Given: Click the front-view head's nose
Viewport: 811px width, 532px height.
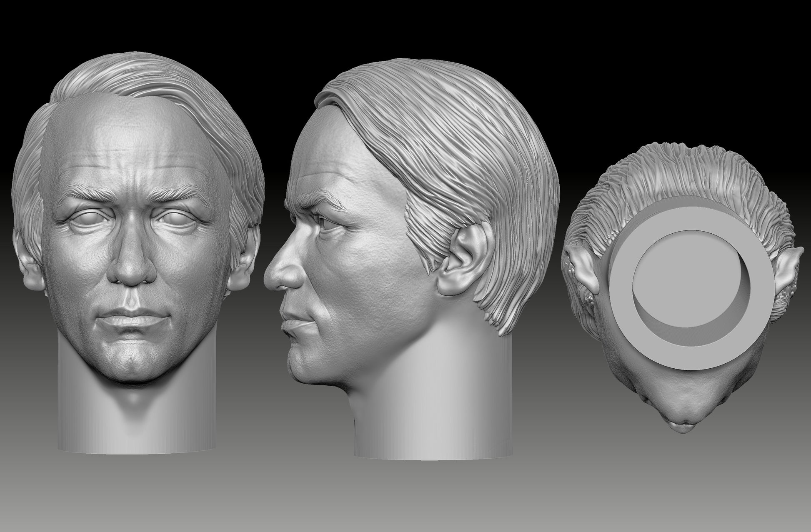Looking at the screenshot, I should (132, 269).
